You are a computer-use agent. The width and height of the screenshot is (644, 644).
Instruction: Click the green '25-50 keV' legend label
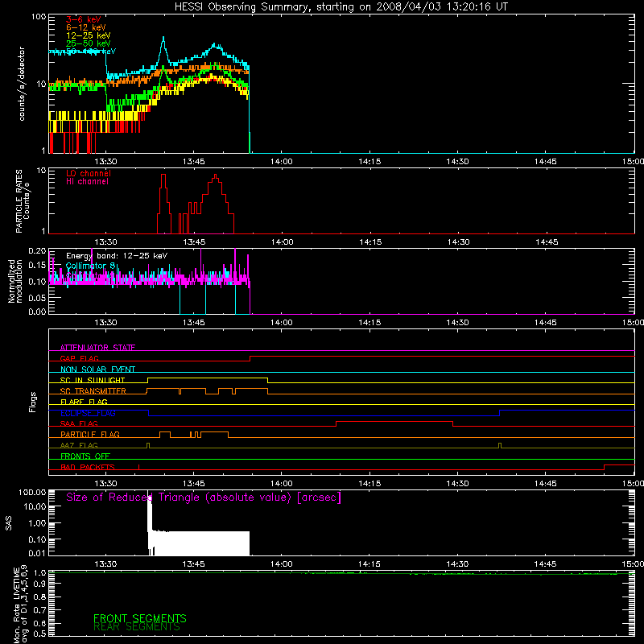coord(89,43)
